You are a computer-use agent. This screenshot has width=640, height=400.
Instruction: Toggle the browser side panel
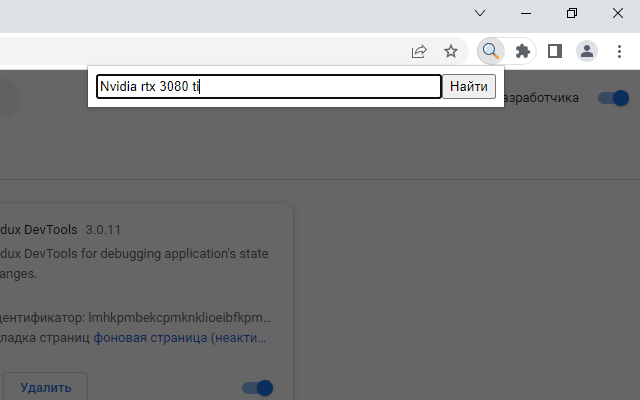pos(555,51)
